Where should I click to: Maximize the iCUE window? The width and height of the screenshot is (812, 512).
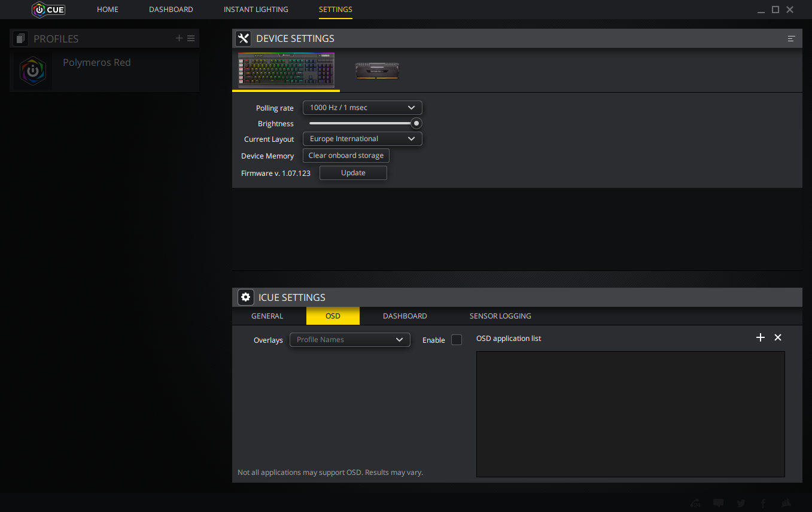[775, 10]
